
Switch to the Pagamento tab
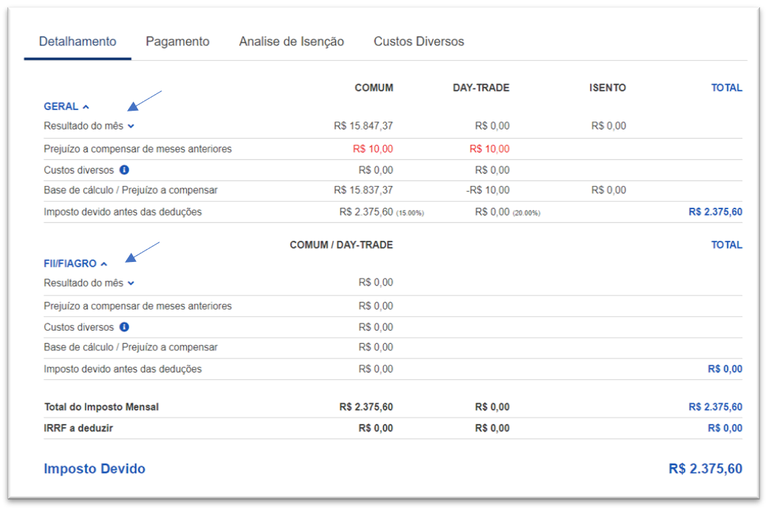177,42
